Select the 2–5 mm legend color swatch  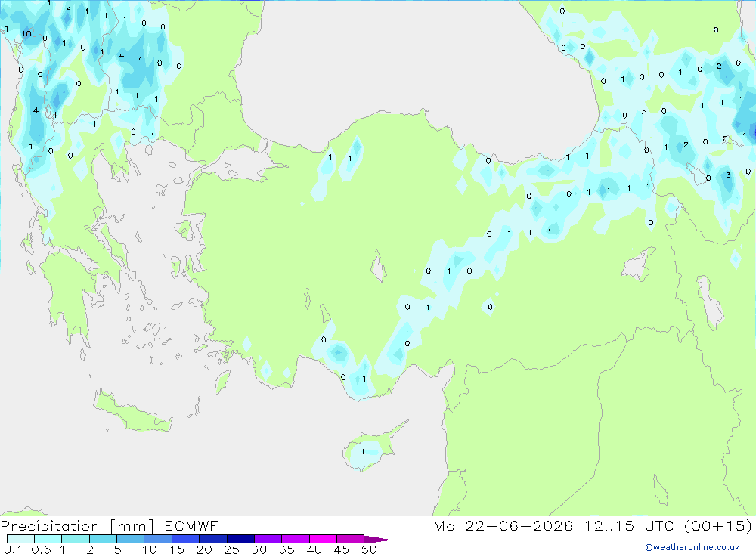point(103,539)
